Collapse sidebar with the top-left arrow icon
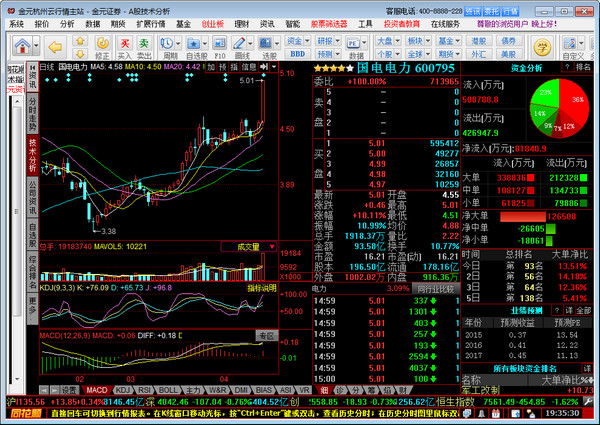The image size is (600, 425). pyautogui.click(x=33, y=67)
